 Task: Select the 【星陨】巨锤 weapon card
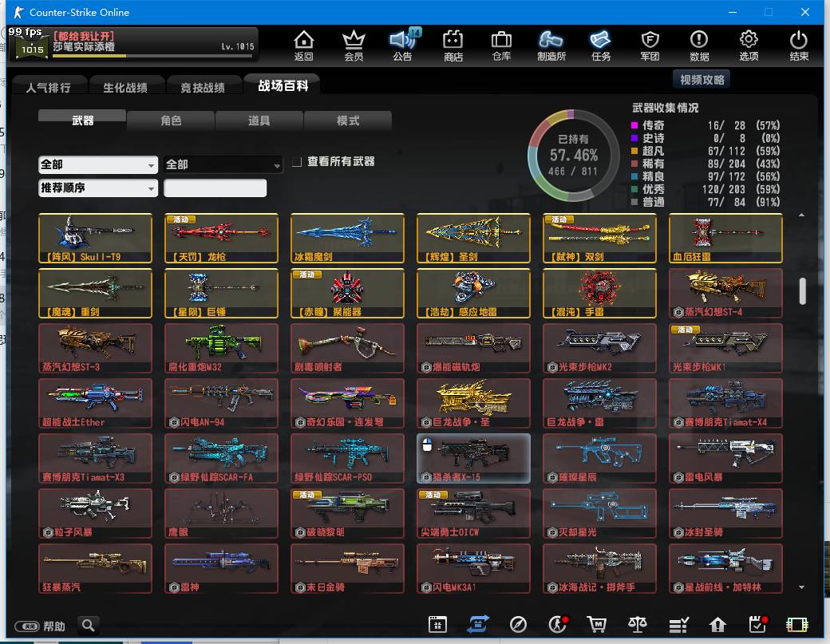pos(221,293)
